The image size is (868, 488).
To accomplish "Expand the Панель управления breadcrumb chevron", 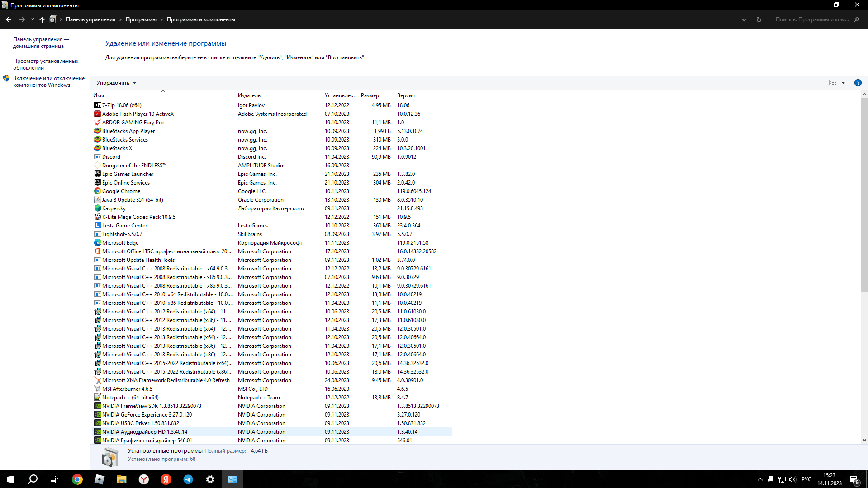I will pos(120,19).
